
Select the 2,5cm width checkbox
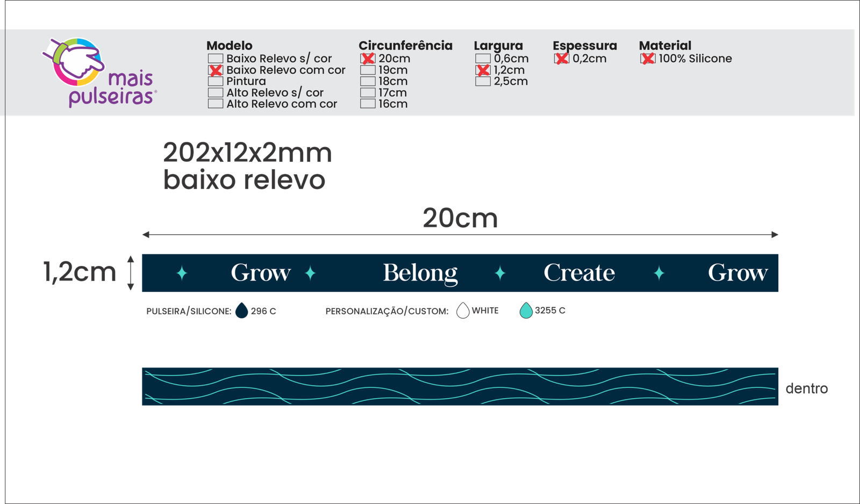483,82
